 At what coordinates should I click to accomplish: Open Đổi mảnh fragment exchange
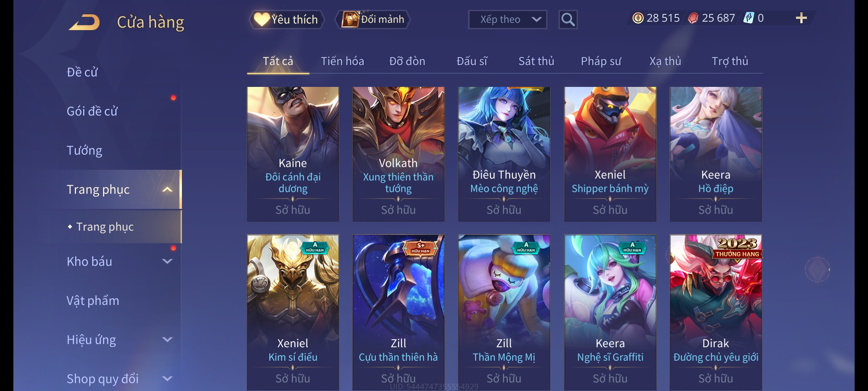(x=373, y=20)
